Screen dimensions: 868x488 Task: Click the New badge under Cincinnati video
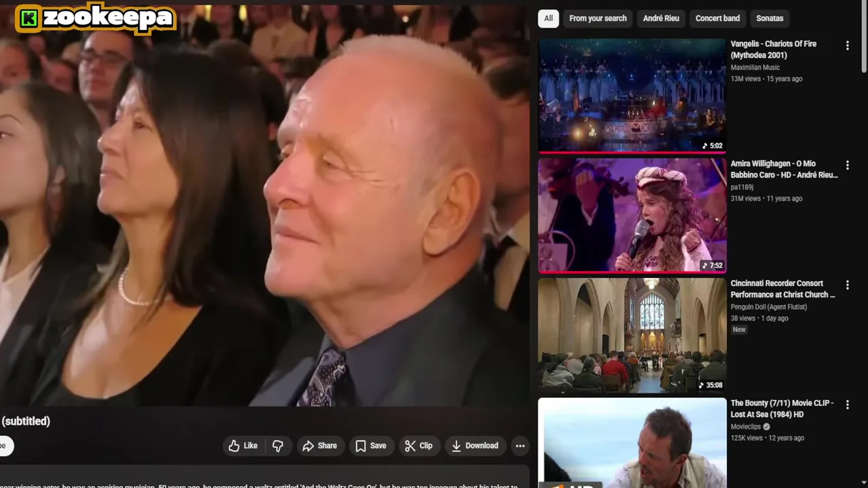point(739,330)
